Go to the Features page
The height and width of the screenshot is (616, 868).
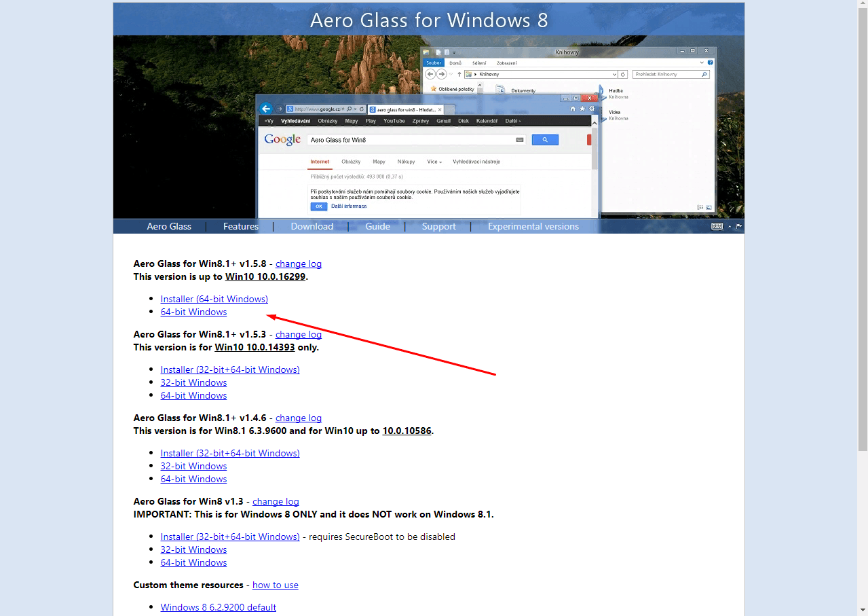click(x=241, y=226)
